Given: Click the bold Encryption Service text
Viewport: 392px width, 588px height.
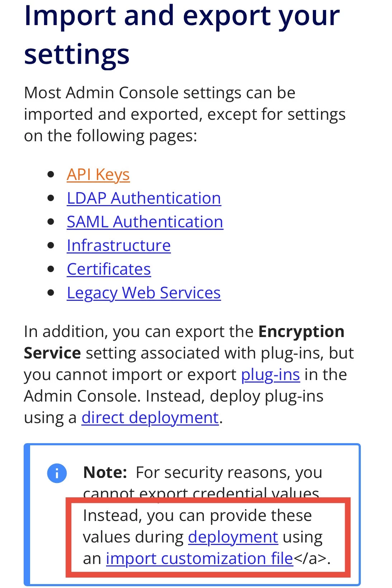Looking at the screenshot, I should pyautogui.click(x=184, y=342).
